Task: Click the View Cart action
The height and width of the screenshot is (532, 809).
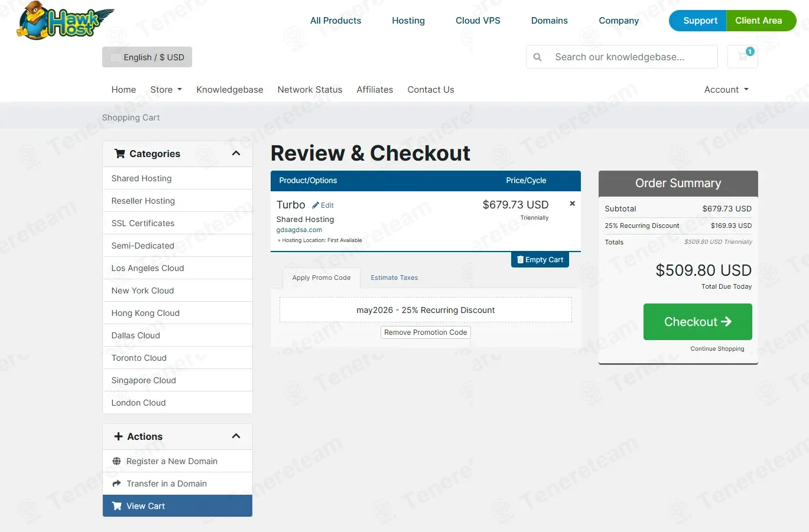Action: click(x=177, y=506)
